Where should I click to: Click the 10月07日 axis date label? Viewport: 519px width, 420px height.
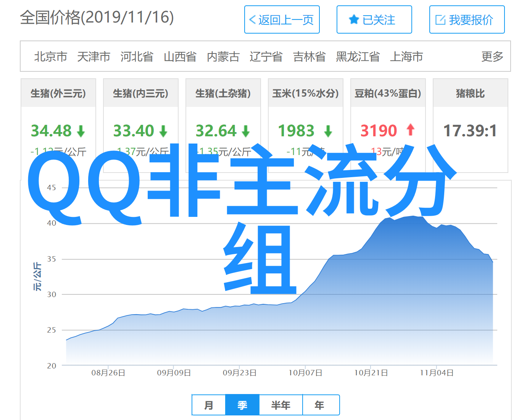click(x=305, y=373)
